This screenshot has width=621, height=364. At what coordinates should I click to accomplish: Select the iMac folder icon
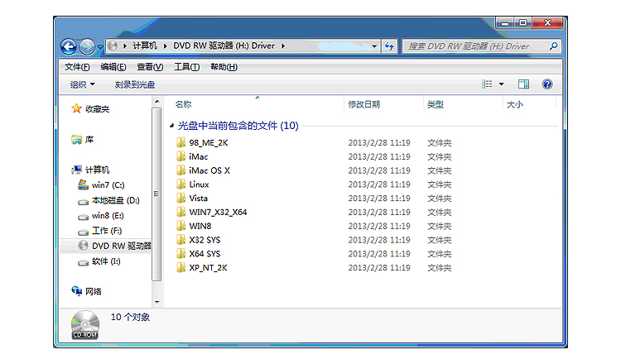coord(181,156)
